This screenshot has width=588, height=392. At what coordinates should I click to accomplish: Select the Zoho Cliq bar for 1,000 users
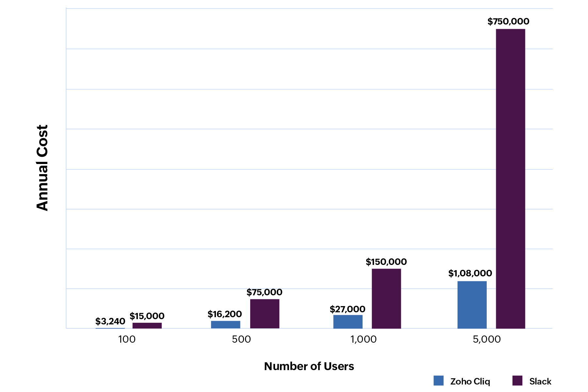point(348,321)
